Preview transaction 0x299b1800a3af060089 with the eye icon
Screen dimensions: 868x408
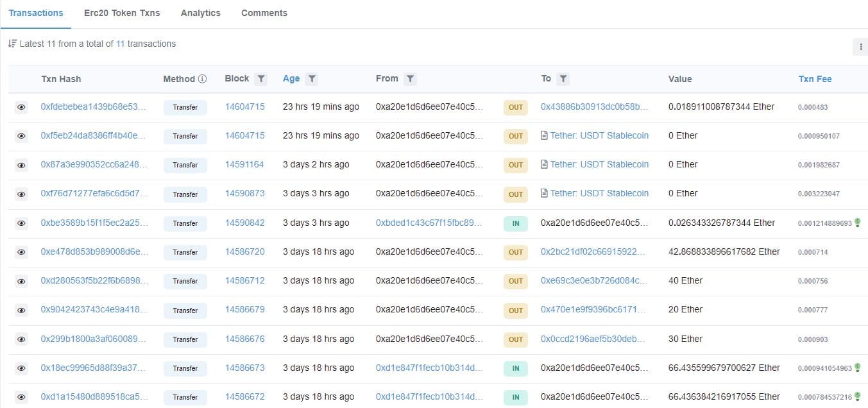[x=21, y=339]
